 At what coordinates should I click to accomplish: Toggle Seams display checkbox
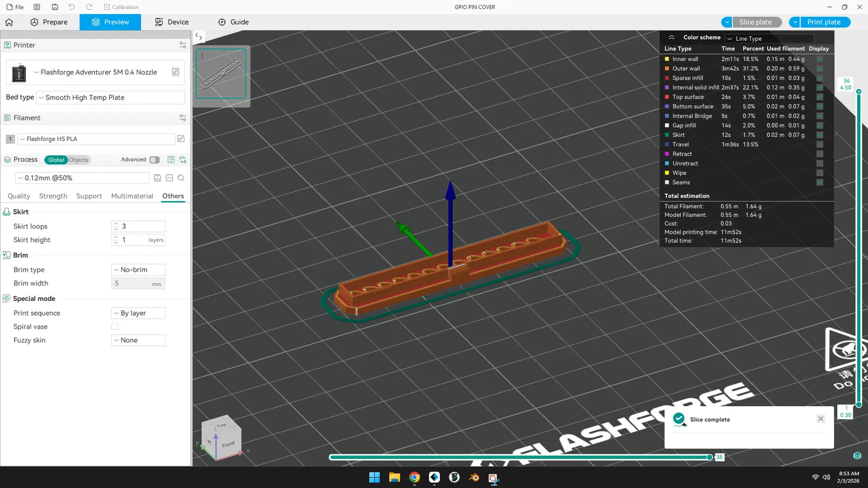pyautogui.click(x=820, y=183)
